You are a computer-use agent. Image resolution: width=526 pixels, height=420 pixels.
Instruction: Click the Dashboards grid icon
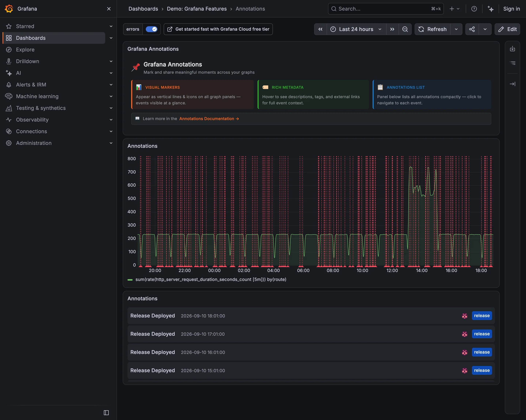9,38
